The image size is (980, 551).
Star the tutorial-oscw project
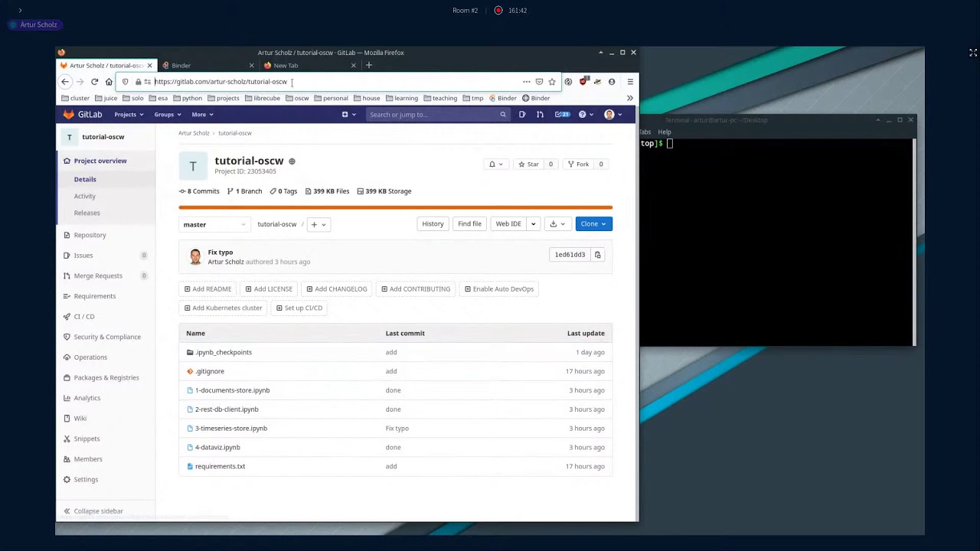528,165
